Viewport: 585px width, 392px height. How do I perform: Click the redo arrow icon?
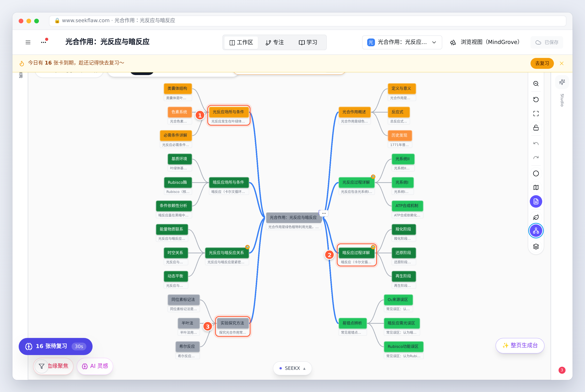[536, 157]
